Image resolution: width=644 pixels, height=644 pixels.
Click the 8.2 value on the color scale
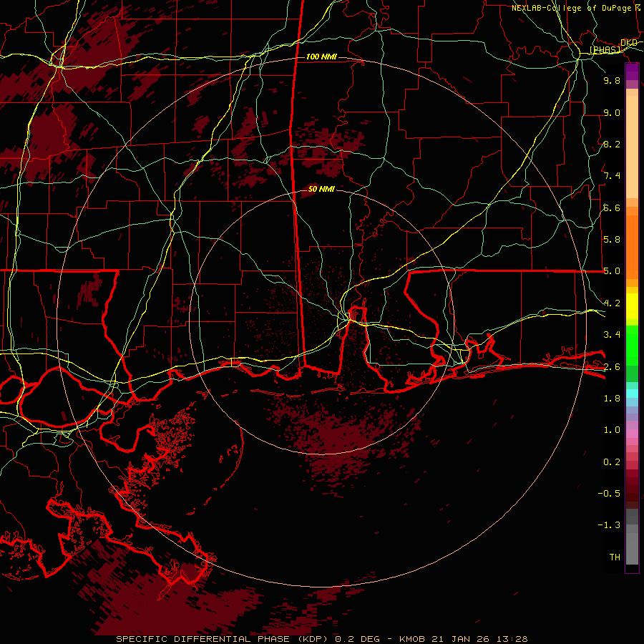click(x=612, y=144)
